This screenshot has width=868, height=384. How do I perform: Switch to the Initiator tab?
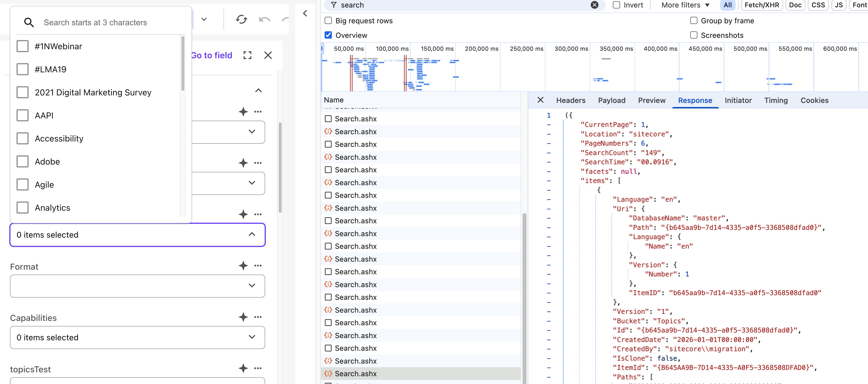pos(738,100)
